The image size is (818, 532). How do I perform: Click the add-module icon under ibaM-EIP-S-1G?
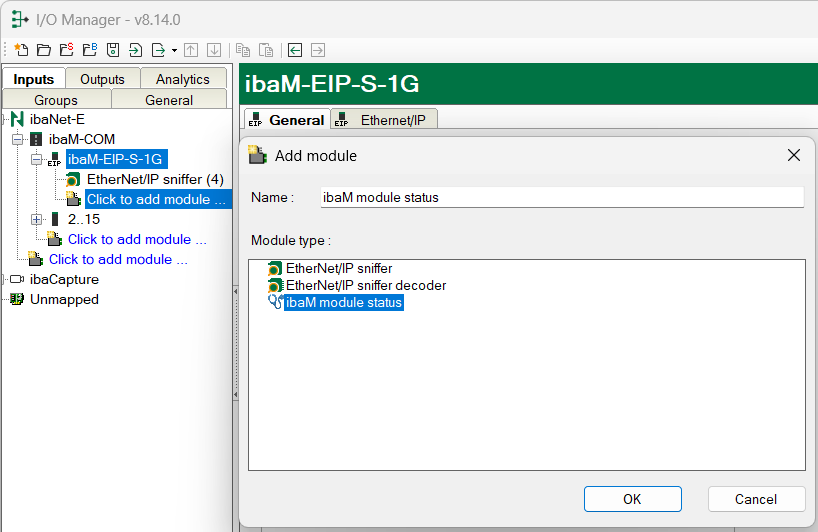[73, 199]
